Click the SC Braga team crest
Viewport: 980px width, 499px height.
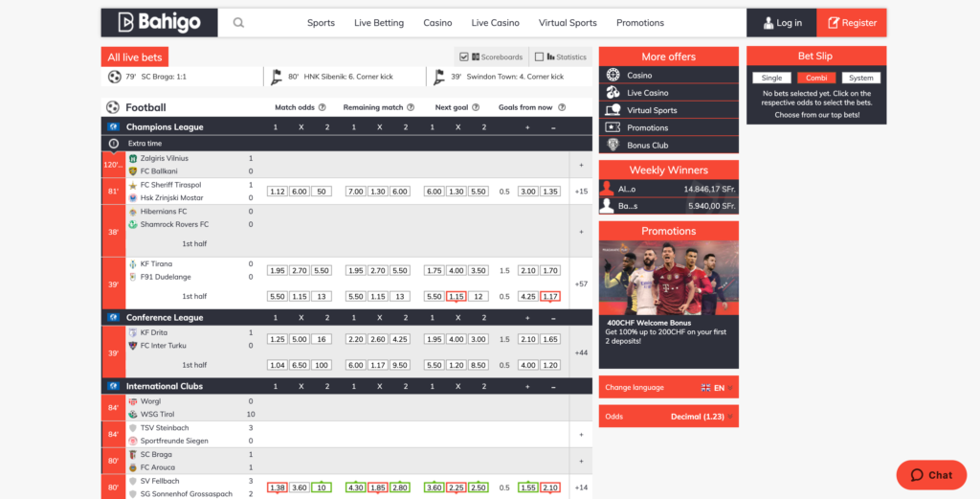pyautogui.click(x=132, y=455)
